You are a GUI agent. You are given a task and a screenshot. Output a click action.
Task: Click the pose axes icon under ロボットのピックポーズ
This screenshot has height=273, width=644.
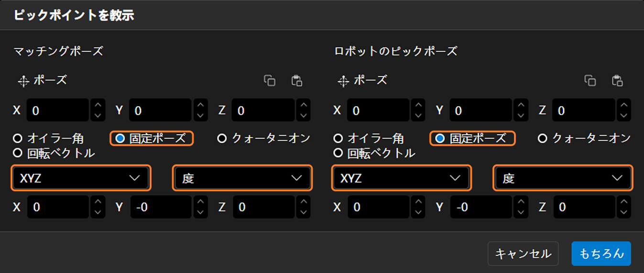point(343,81)
